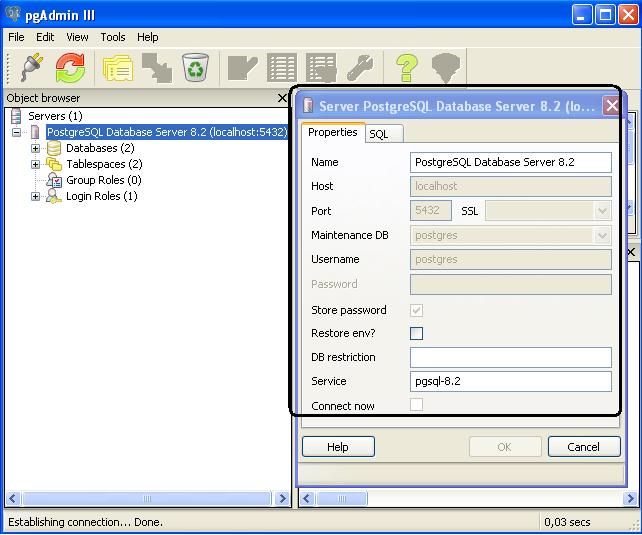642x535 pixels.
Task: Switch to the SQL tab
Action: (x=384, y=134)
